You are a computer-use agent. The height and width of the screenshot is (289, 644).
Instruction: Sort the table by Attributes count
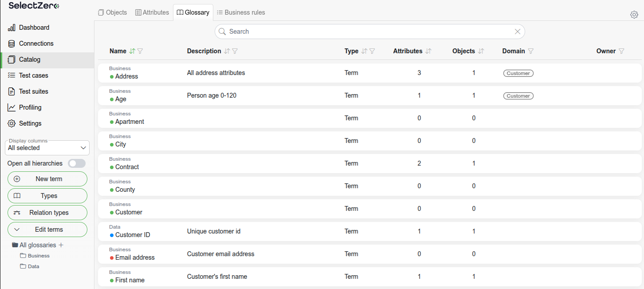click(x=428, y=51)
